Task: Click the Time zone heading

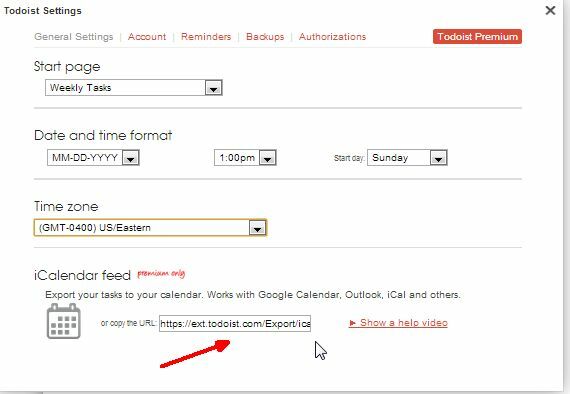Action: [66, 206]
